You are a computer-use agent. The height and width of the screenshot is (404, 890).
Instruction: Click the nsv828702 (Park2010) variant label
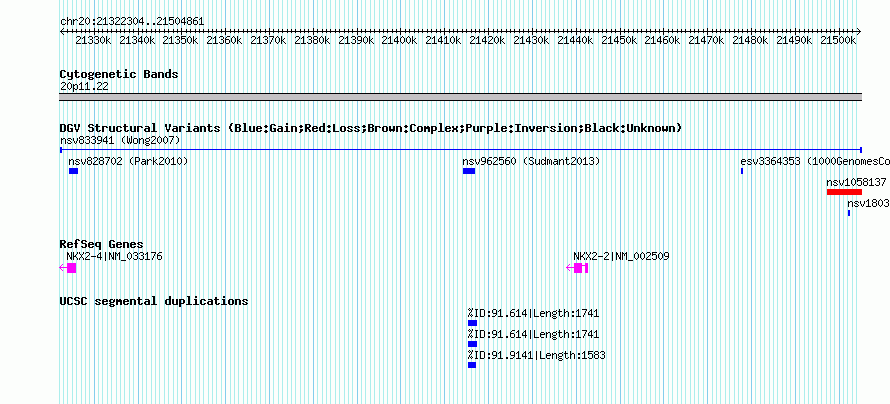[128, 161]
